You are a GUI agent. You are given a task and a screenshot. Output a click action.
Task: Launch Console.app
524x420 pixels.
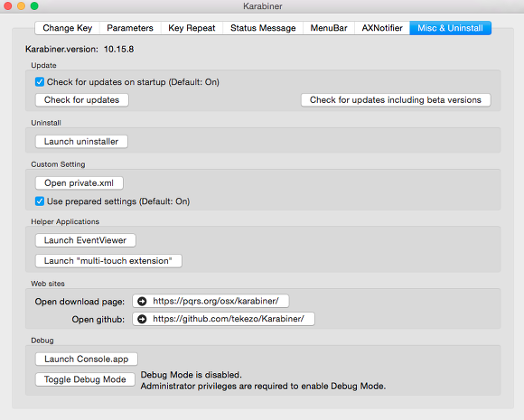click(x=87, y=359)
